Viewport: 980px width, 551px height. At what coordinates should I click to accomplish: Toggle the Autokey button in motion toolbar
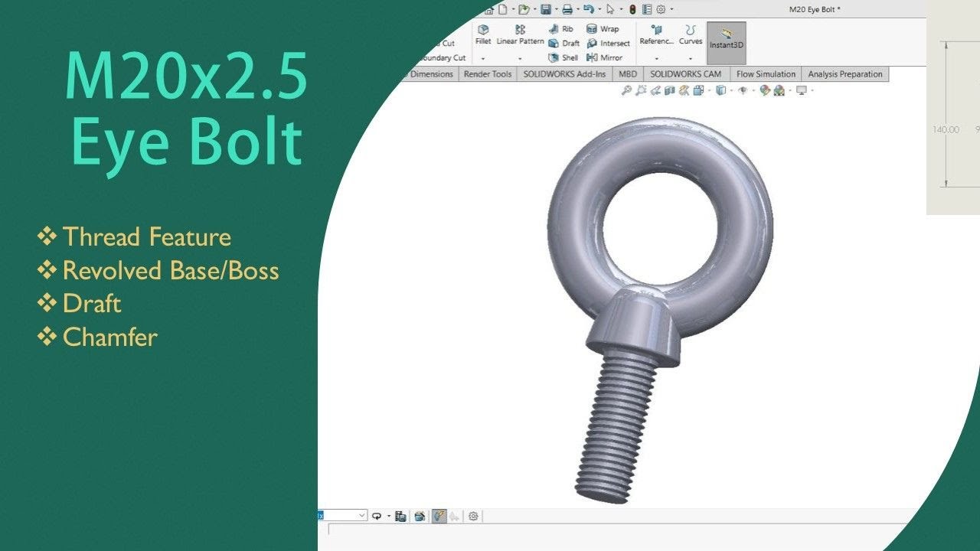coord(441,517)
